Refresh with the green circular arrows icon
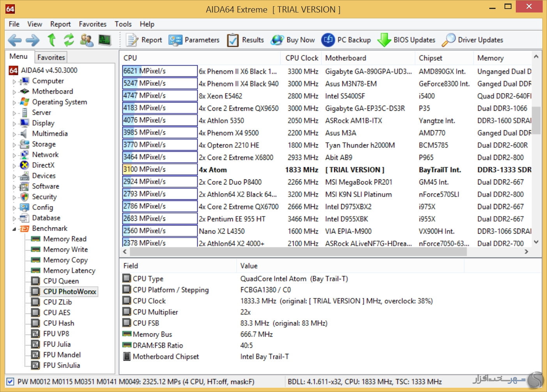The width and height of the screenshot is (547, 392). point(69,40)
